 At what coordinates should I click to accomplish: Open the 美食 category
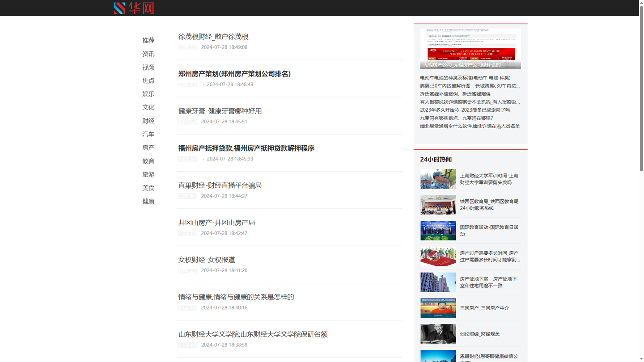point(148,188)
